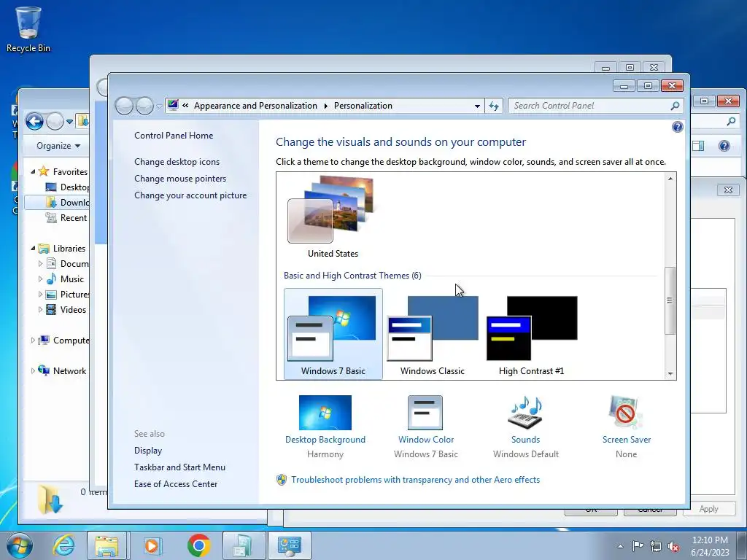Select the Windows Classic theme
Viewport: 747px width, 560px height.
click(432, 334)
